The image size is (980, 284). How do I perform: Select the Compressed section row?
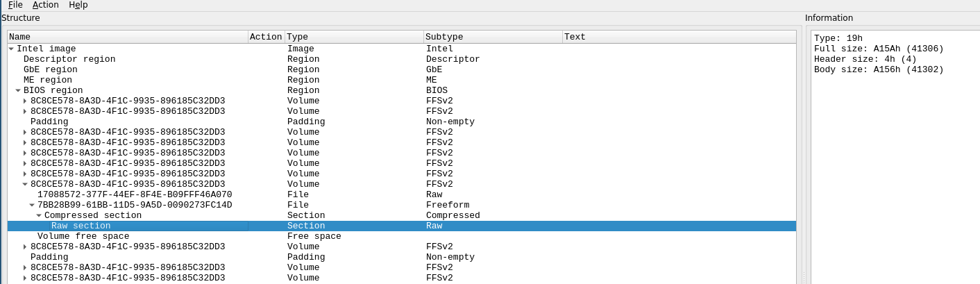pyautogui.click(x=402, y=215)
